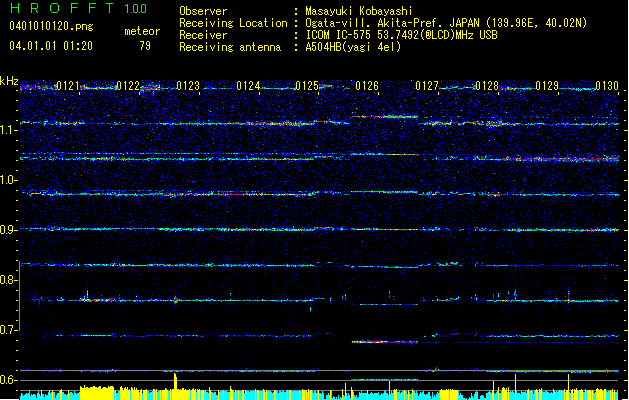Click the 1.1 frequency axis label
Viewport: 629px width, 400px height.
tap(8, 130)
